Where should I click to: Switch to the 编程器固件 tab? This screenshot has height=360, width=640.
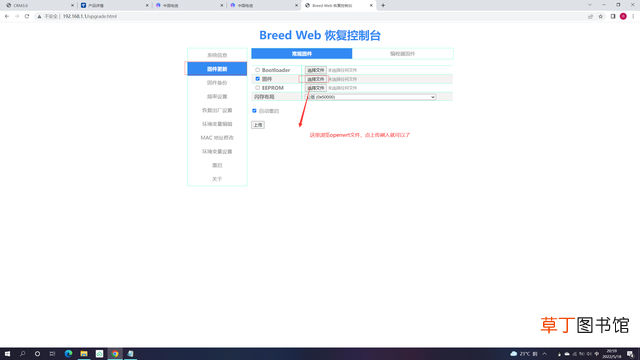(402, 53)
